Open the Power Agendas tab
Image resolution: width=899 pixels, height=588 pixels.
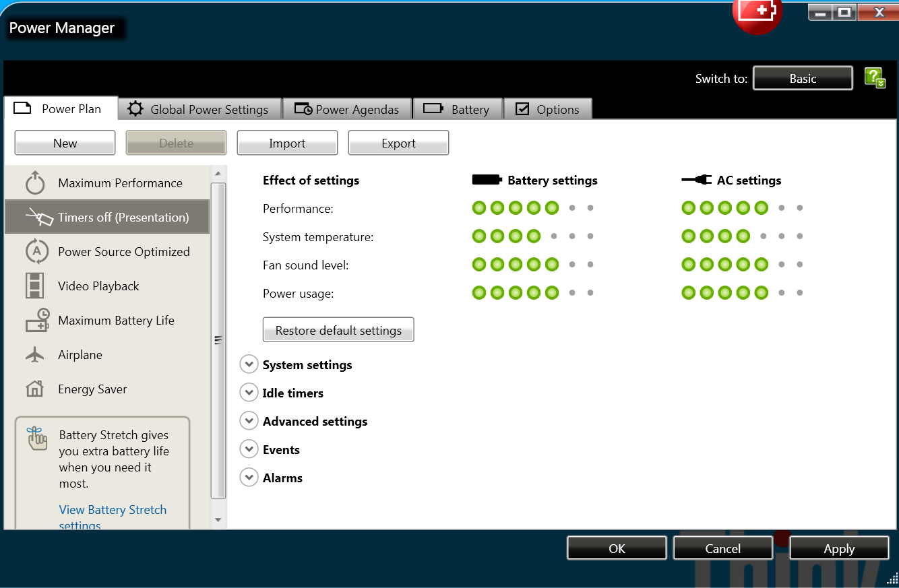pyautogui.click(x=347, y=109)
